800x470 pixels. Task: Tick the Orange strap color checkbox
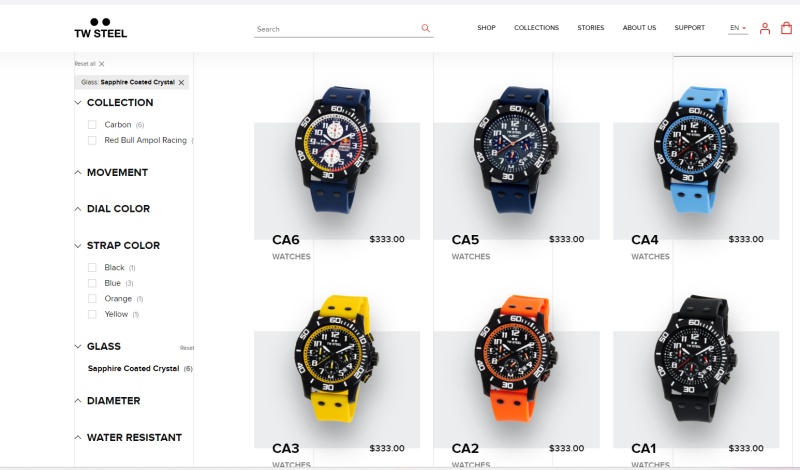point(92,299)
